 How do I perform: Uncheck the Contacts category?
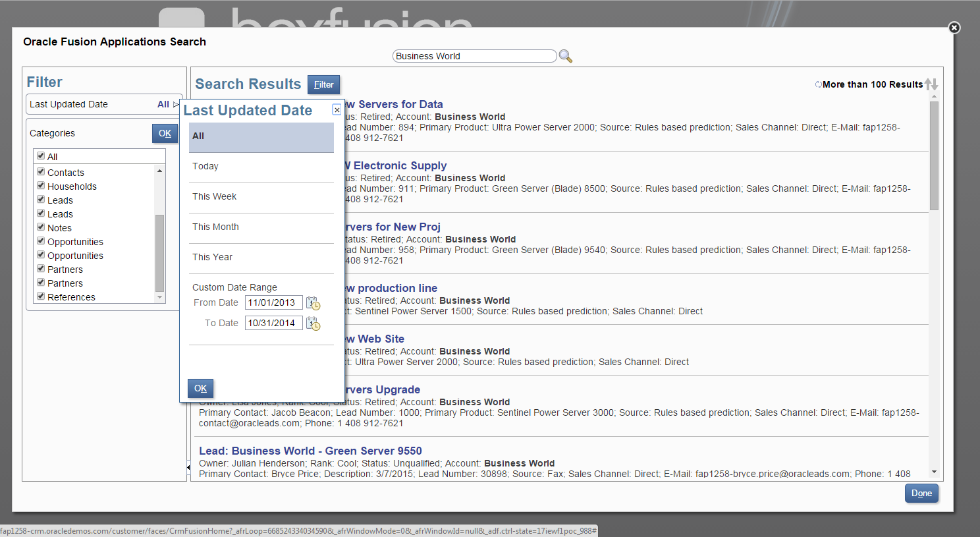(x=41, y=172)
